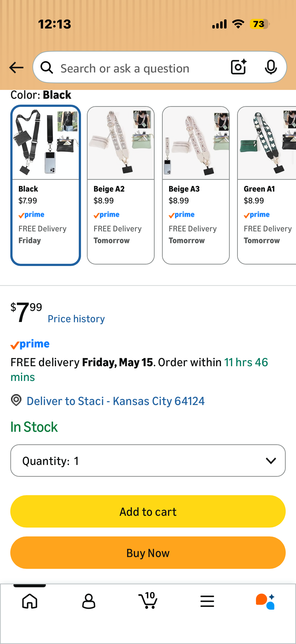Click the Quantity chevron arrow
296x644 pixels.
pyautogui.click(x=271, y=461)
